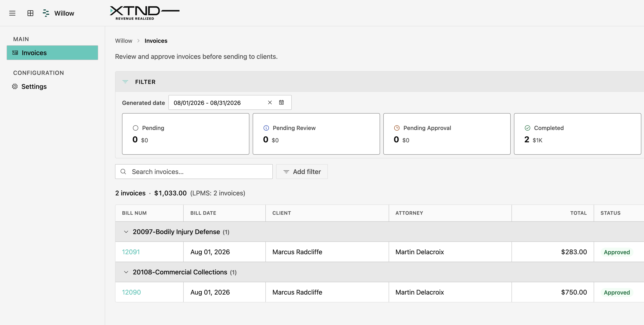Click the Invoices breadcrumb
Image resolution: width=644 pixels, height=325 pixels.
tap(156, 41)
